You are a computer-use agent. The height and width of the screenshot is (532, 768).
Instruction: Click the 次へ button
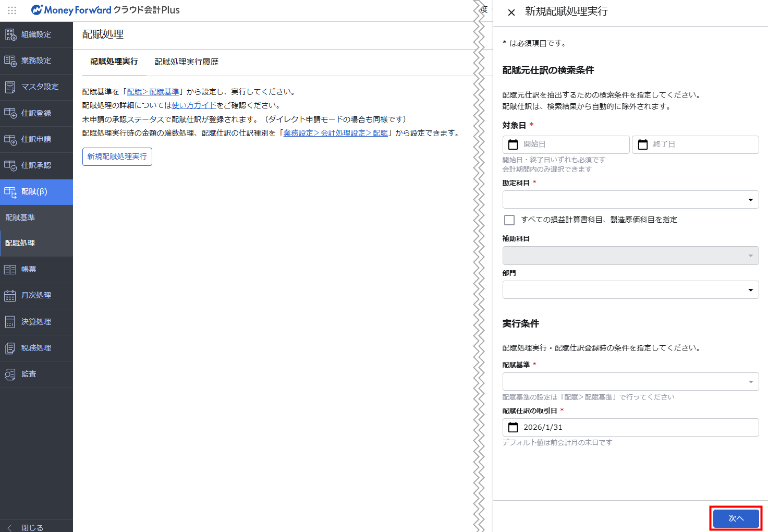(x=736, y=518)
